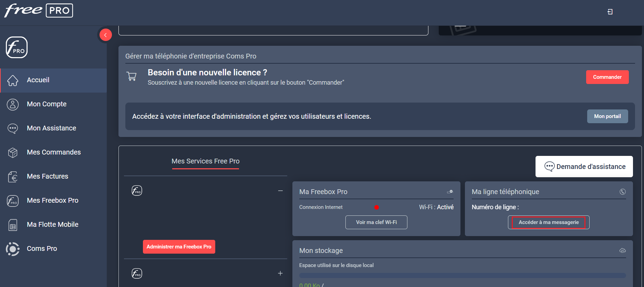The height and width of the screenshot is (287, 644).
Task: Open Mes Freebox Pro section
Action: [x=53, y=201]
